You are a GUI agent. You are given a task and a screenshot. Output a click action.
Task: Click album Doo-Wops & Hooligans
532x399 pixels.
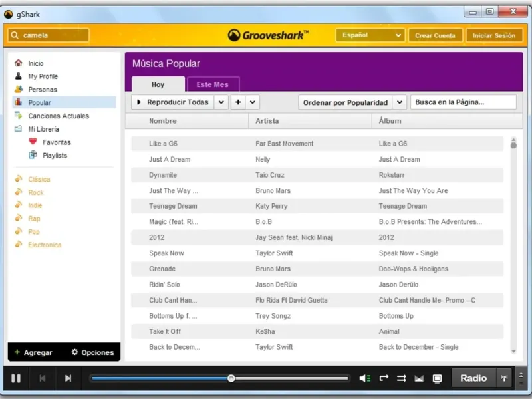[413, 269]
